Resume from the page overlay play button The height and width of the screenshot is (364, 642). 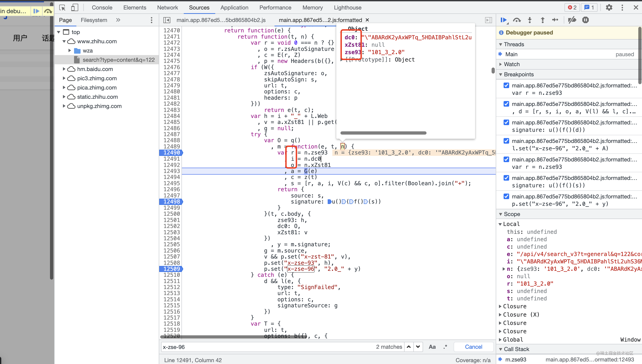pos(36,11)
